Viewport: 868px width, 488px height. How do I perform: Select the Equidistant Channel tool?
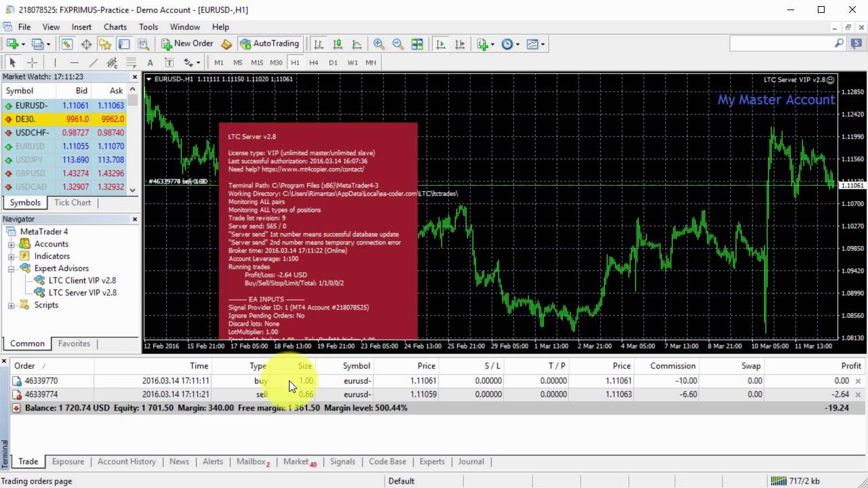112,62
